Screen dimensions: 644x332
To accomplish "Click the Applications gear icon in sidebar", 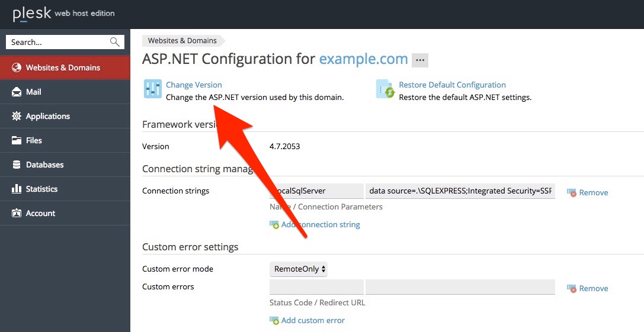I will [x=17, y=116].
